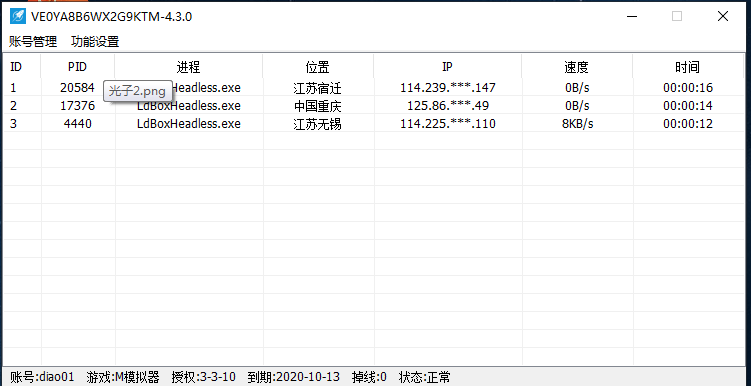Click the app logo icon in title bar
751x386 pixels.
18,16
